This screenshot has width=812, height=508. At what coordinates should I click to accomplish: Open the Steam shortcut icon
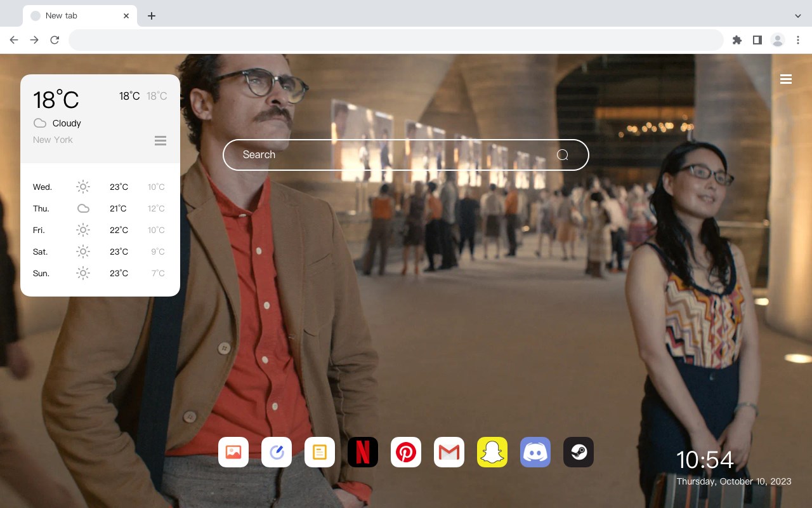pyautogui.click(x=579, y=452)
